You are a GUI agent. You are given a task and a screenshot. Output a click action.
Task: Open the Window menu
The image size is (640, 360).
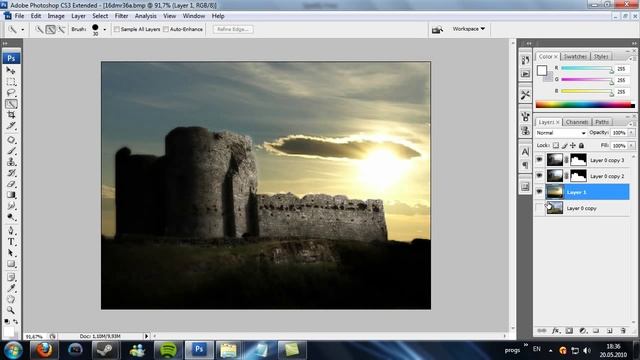tap(193, 16)
